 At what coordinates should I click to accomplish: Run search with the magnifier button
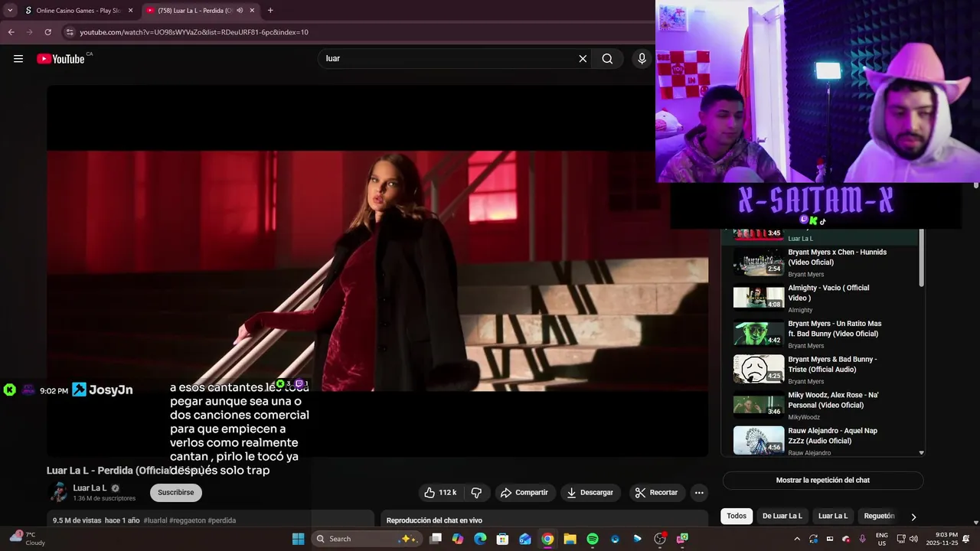(607, 59)
